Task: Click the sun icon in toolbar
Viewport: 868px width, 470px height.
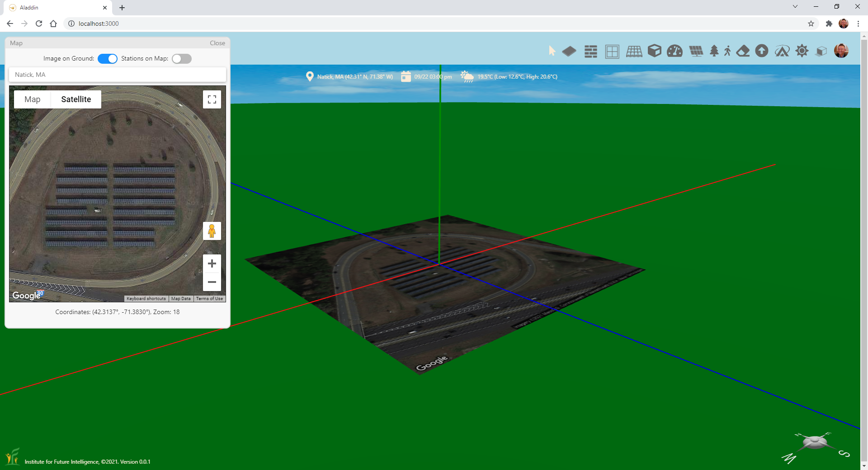Action: 802,51
